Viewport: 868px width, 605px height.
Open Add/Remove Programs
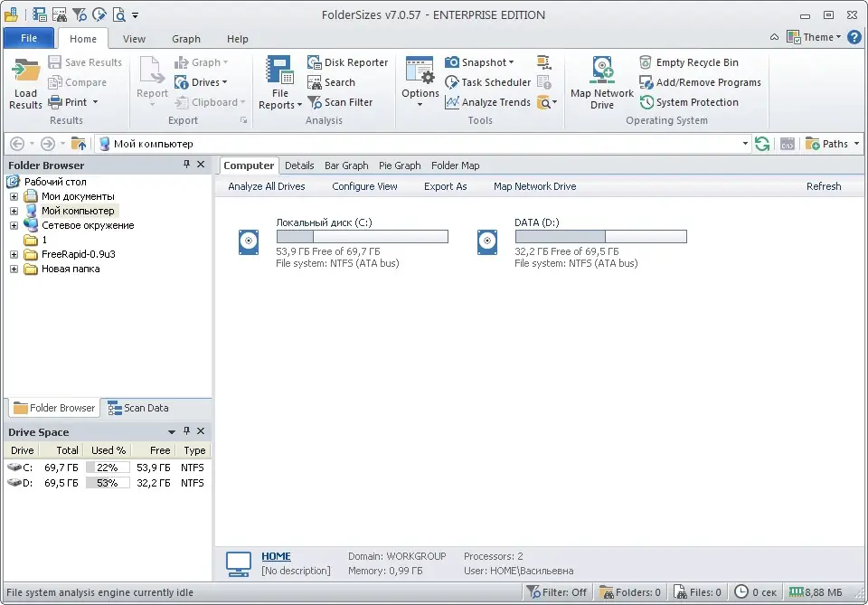700,82
